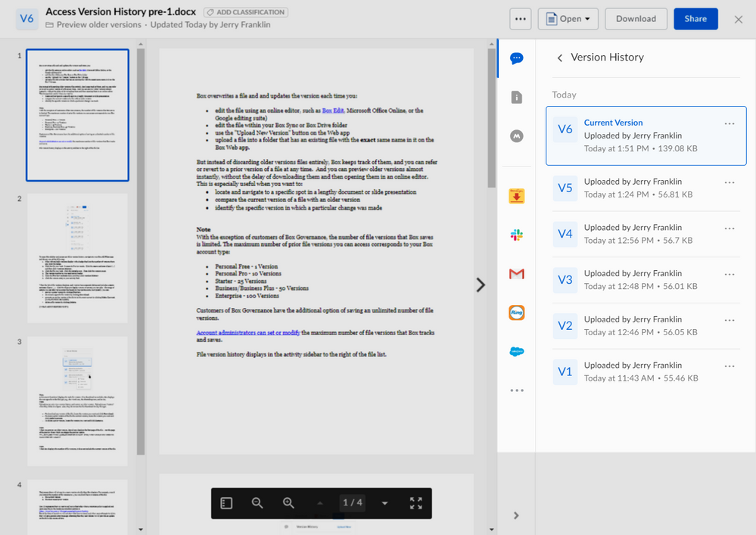Select page 1 thumbnail
The height and width of the screenshot is (535, 756).
tap(78, 115)
